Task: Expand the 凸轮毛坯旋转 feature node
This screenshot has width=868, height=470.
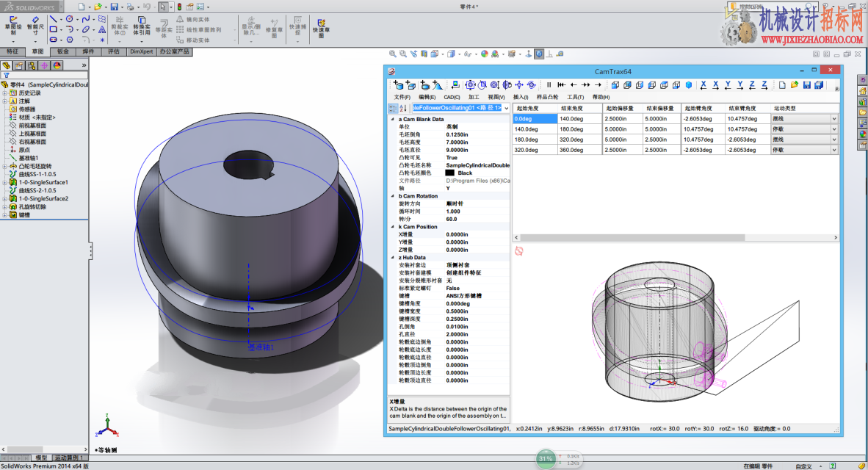Action: [x=4, y=166]
